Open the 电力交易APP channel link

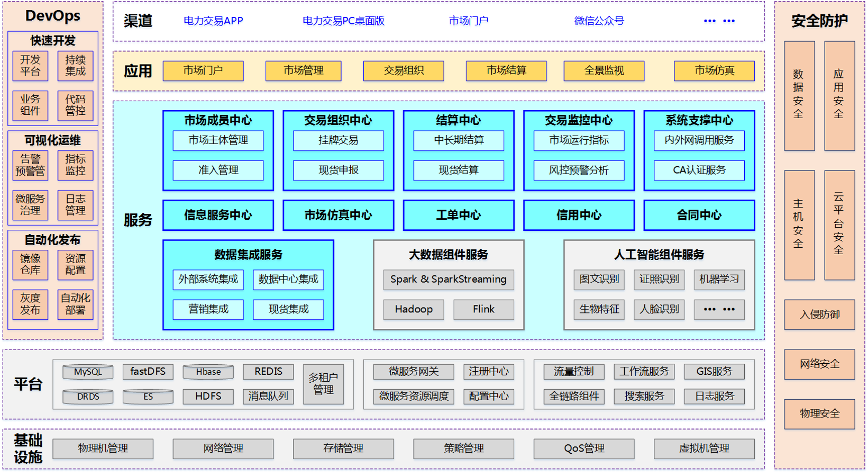(213, 21)
